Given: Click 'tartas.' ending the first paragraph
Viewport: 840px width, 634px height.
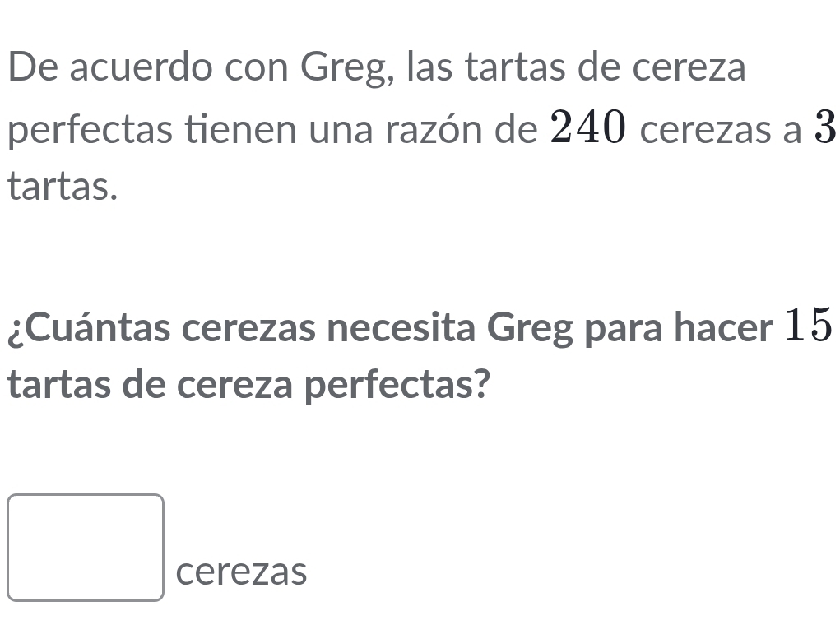Looking at the screenshot, I should pyautogui.click(x=62, y=187).
